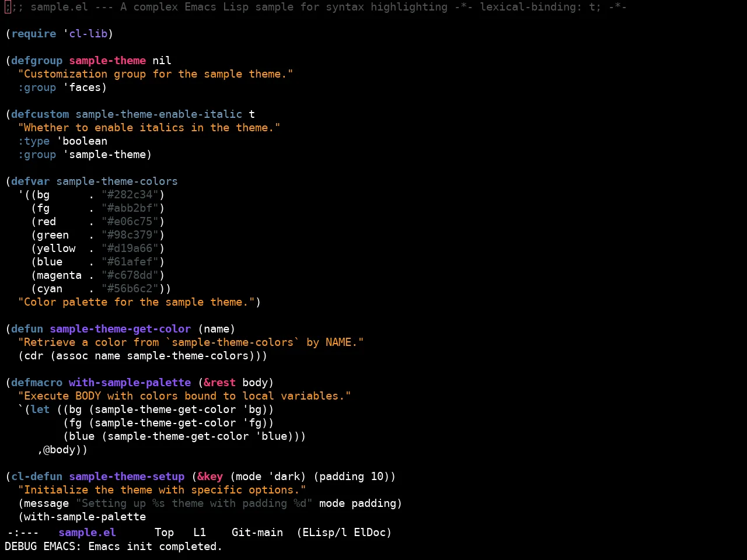Click the ':group' keyword under defgroup
The image size is (747, 560).
coord(37,87)
